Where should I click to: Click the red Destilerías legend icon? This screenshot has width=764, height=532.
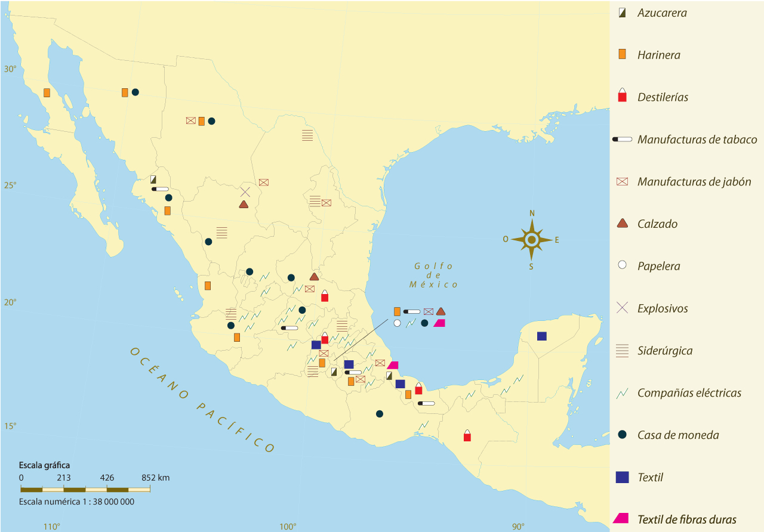click(622, 97)
